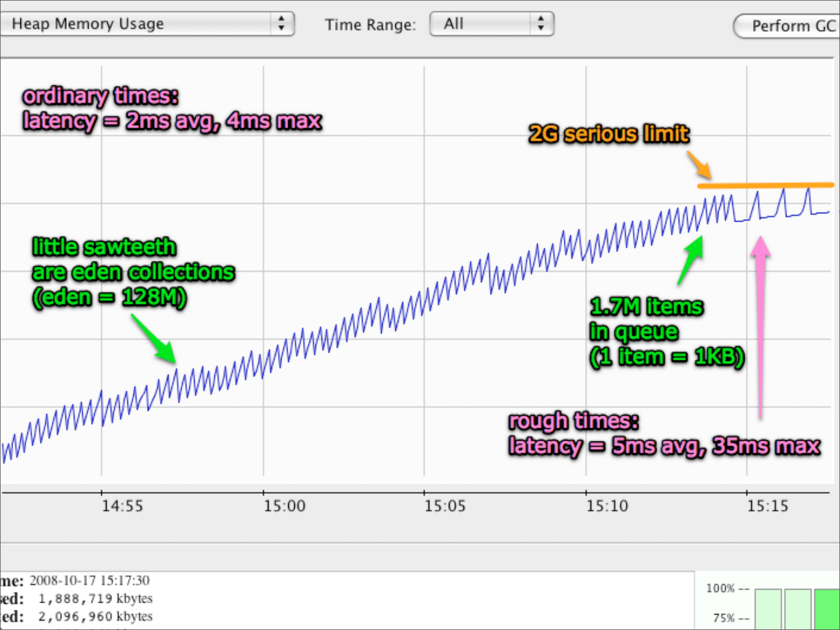
Task: Click the 15:00 time axis label
Action: pyautogui.click(x=284, y=506)
